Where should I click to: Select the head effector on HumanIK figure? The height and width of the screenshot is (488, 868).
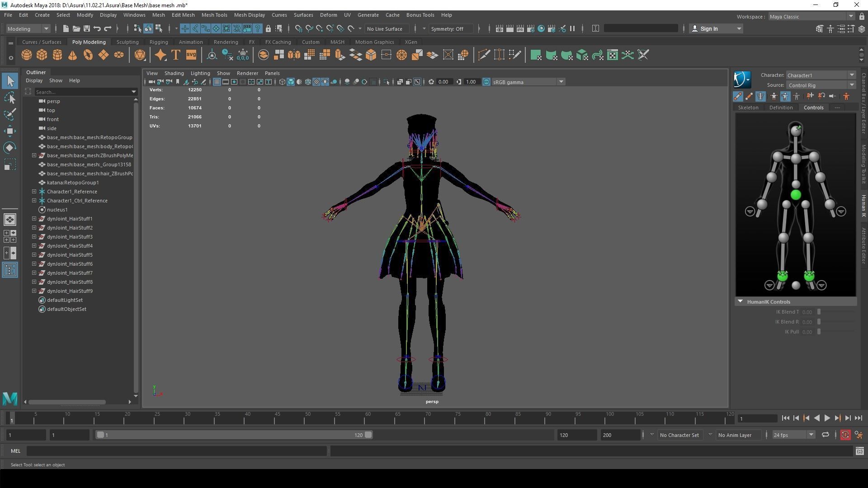click(796, 131)
